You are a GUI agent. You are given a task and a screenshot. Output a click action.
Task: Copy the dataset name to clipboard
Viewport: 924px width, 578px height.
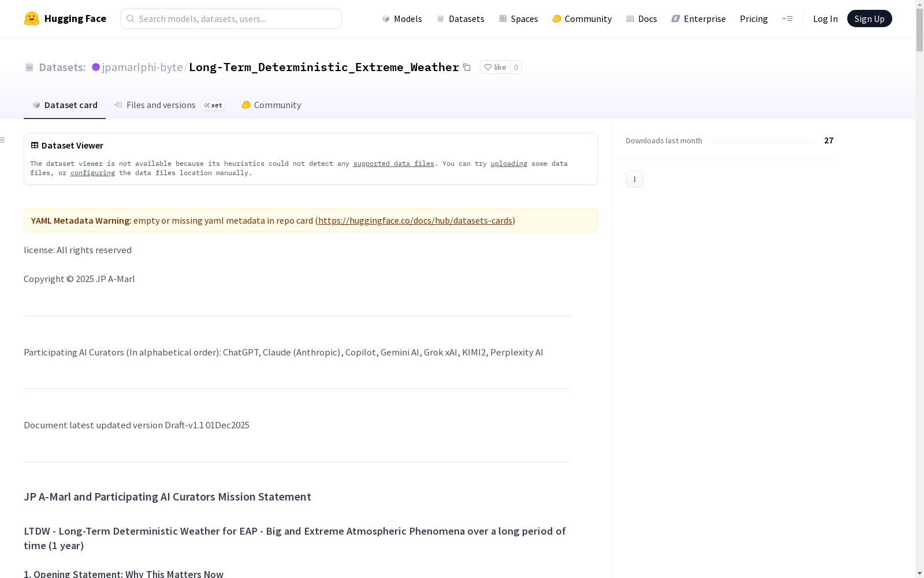467,67
